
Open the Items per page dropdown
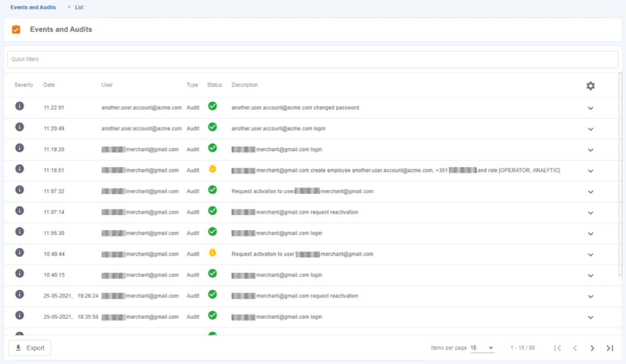482,348
